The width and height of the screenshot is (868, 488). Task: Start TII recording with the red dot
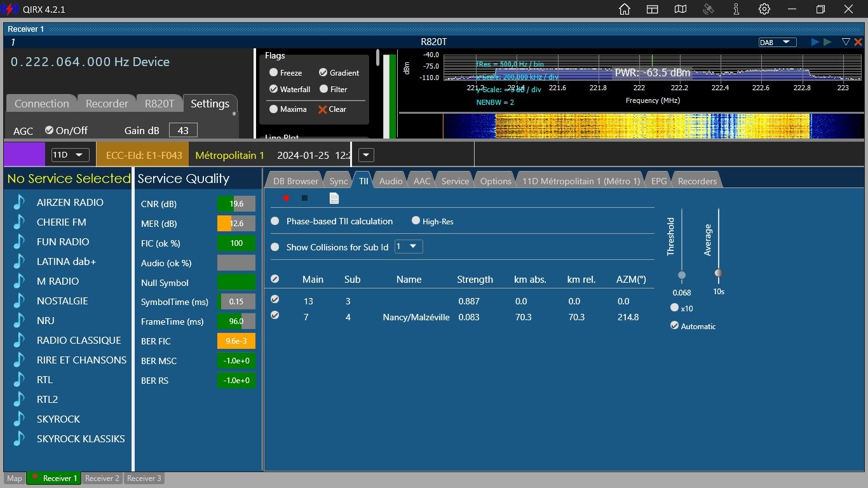click(x=287, y=198)
